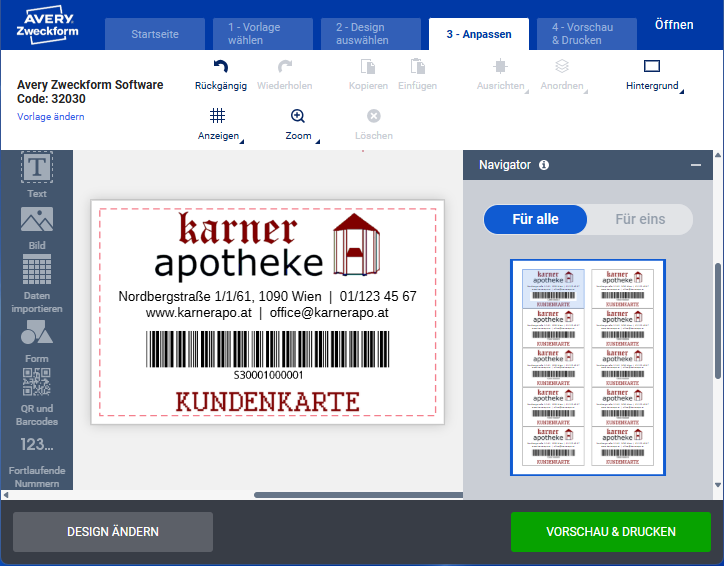Image resolution: width=724 pixels, height=566 pixels.
Task: Click the scroll-down arrow at right edge
Action: point(718,485)
